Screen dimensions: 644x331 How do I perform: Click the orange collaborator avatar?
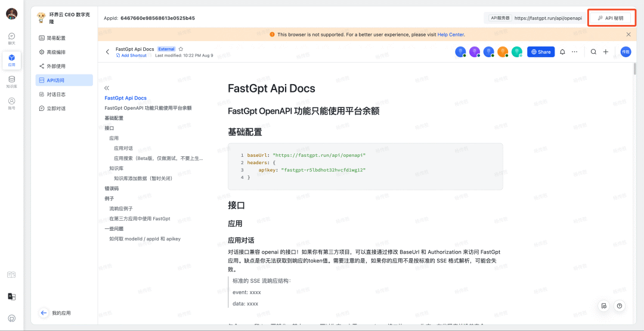click(x=503, y=52)
